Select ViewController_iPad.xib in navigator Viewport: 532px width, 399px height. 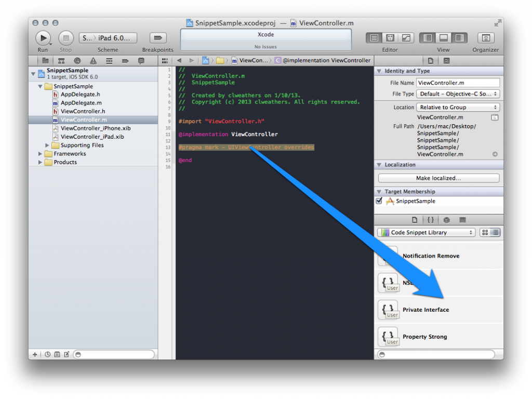click(x=92, y=137)
